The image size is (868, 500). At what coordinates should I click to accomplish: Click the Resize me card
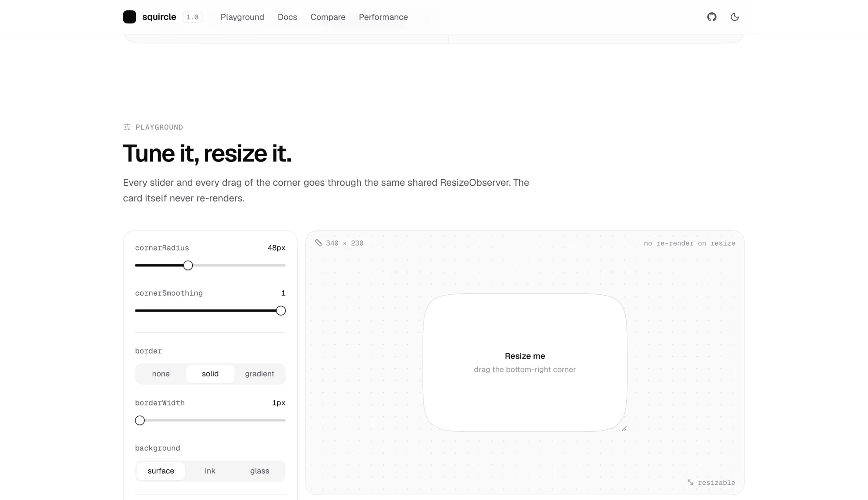click(525, 362)
